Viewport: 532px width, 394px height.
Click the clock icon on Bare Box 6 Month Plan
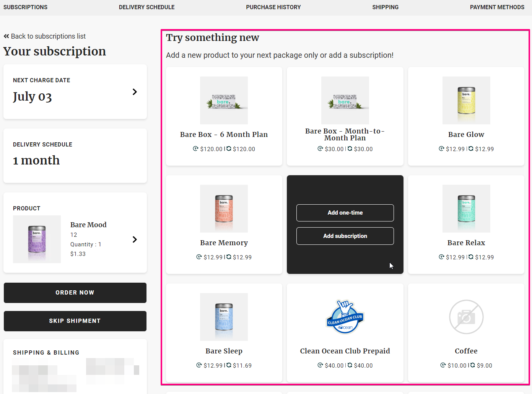click(x=195, y=149)
